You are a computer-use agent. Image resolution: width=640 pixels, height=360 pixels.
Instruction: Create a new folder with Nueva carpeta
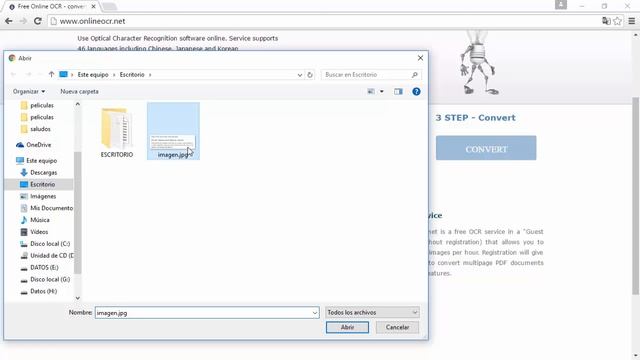point(79,91)
